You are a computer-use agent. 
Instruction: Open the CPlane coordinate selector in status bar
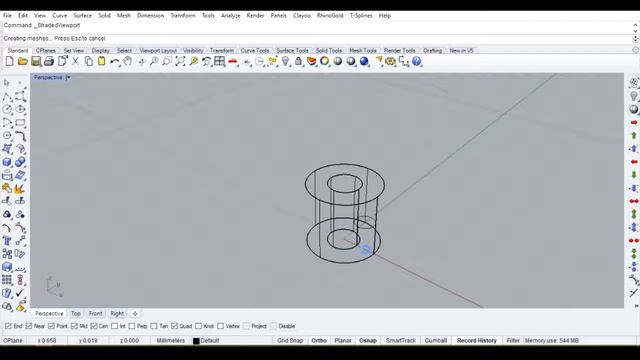pyautogui.click(x=13, y=340)
